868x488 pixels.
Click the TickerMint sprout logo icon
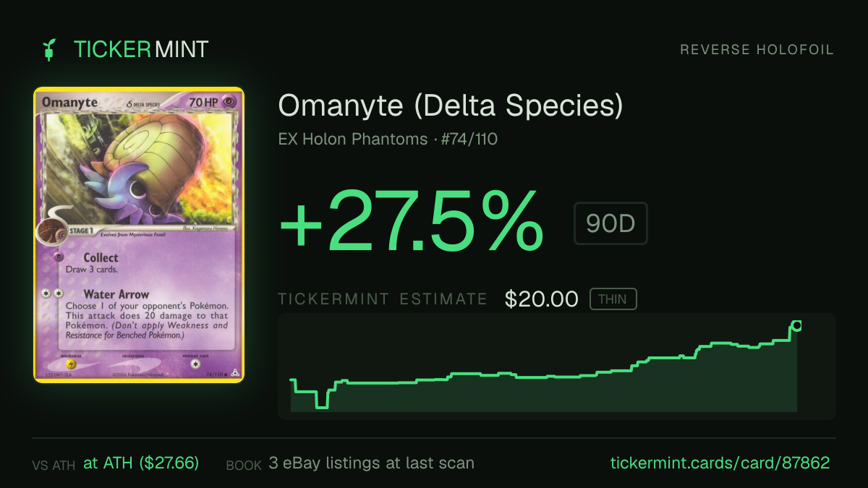49,49
